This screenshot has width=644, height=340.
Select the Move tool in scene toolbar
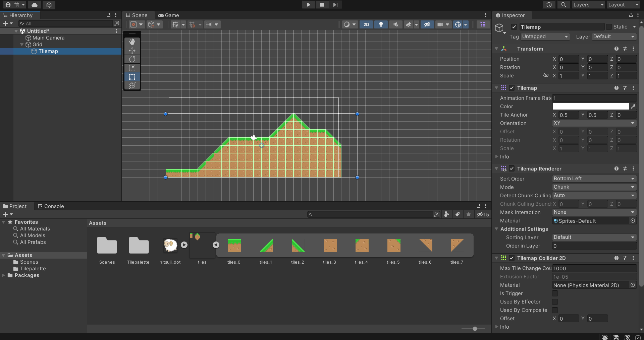point(132,51)
